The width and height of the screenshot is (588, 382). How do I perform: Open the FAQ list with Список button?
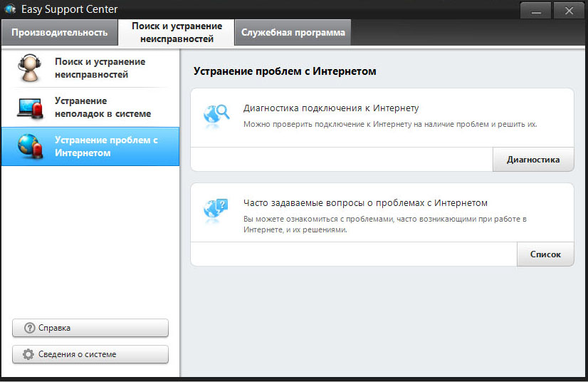click(x=545, y=254)
